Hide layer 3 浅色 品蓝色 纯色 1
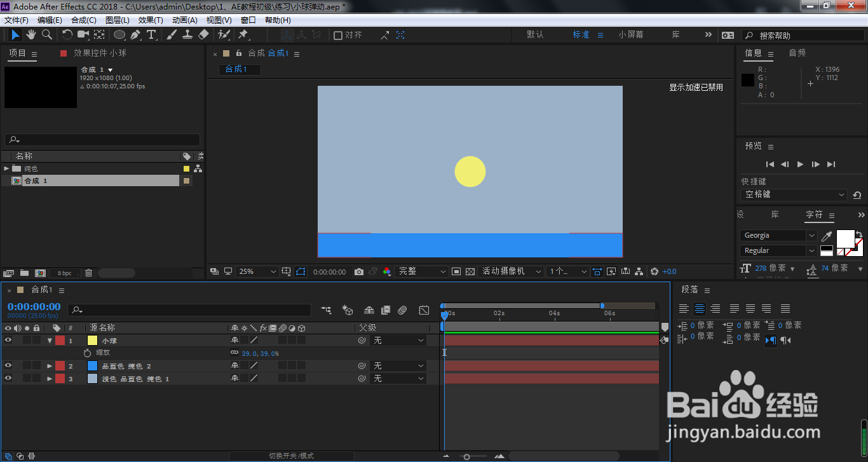Viewport: 868px width, 462px height. tap(8, 379)
